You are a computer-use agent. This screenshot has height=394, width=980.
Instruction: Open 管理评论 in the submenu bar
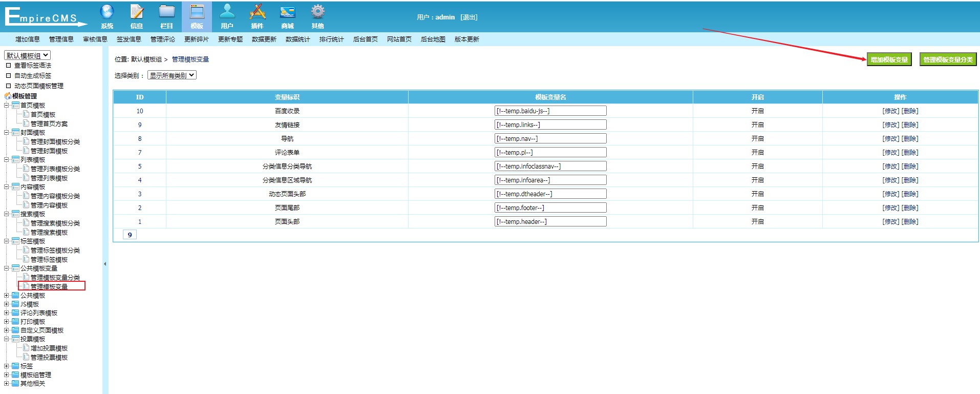pos(163,39)
